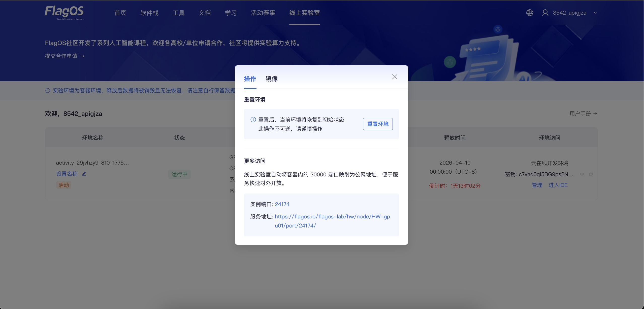Screen dimensions: 644x309
Task: Click the 状态 column header
Action: 179,138
